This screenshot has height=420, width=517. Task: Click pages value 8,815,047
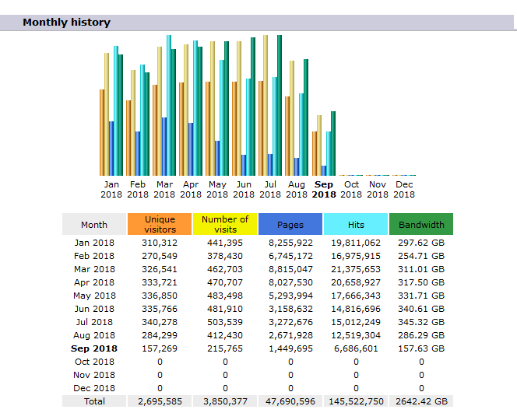pyautogui.click(x=290, y=269)
